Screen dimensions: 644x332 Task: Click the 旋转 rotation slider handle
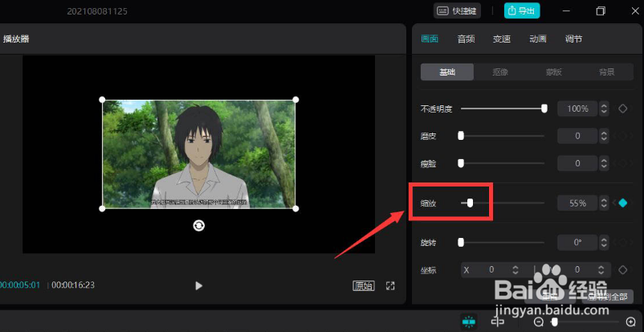click(461, 242)
